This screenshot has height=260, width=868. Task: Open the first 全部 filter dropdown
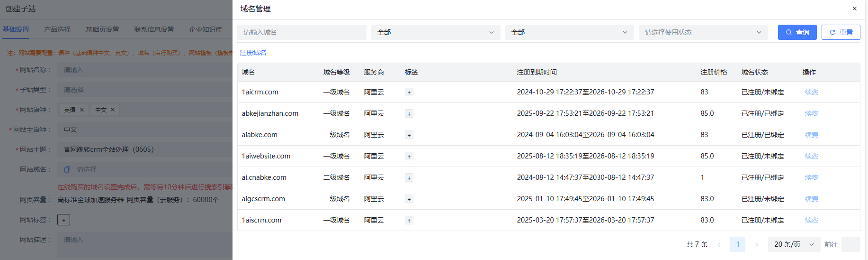tap(435, 32)
